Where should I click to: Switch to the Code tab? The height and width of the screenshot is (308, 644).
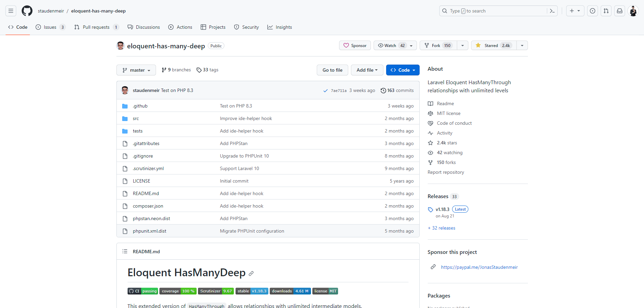18,27
